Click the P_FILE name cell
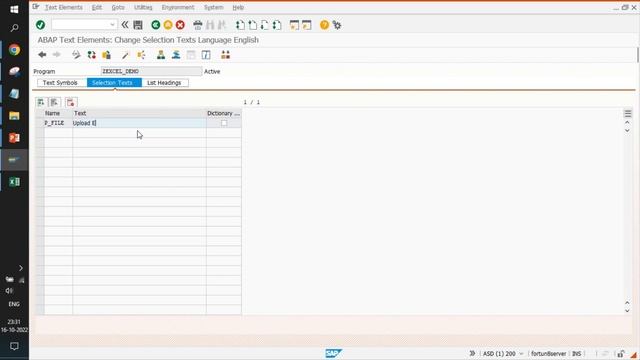The width and height of the screenshot is (640, 360). pyautogui.click(x=58, y=123)
